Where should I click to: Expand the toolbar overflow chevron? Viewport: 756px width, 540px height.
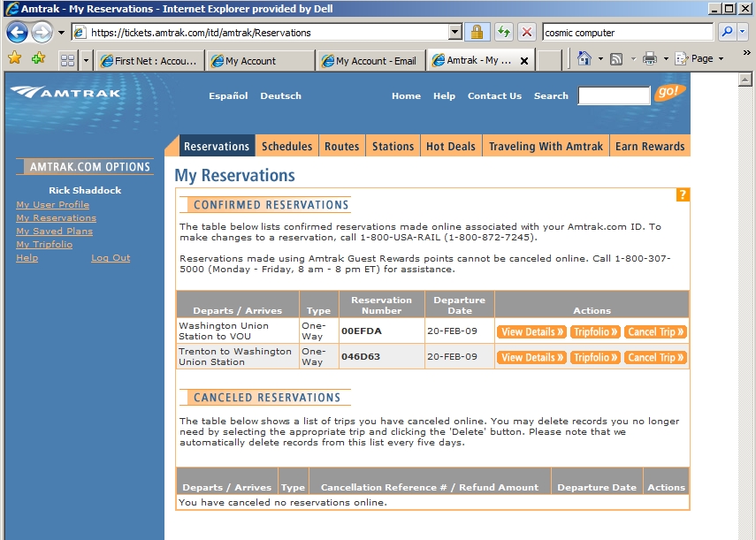pos(746,52)
